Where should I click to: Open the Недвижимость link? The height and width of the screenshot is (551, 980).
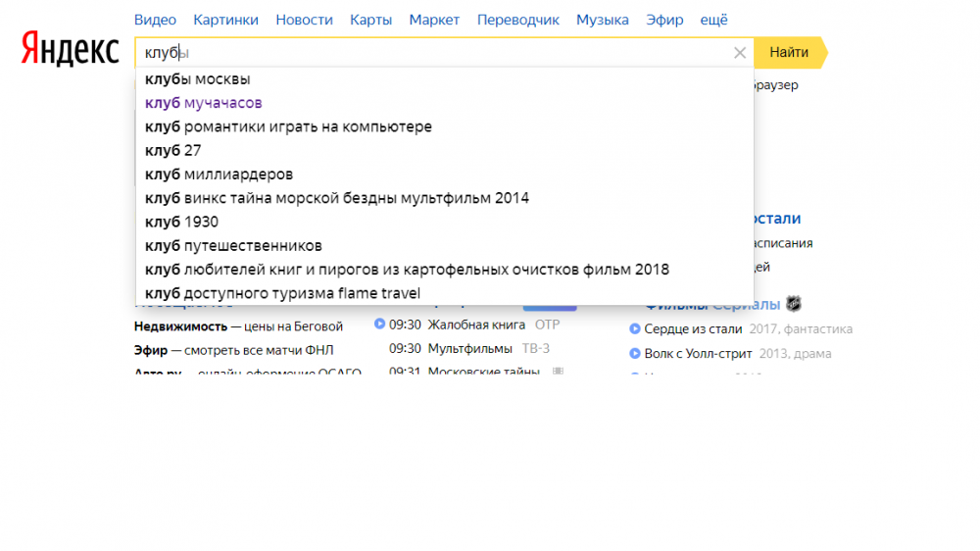(x=180, y=326)
